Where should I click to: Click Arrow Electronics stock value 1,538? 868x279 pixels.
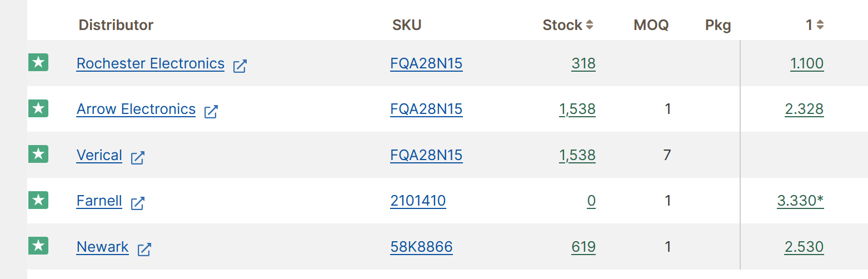pos(577,109)
